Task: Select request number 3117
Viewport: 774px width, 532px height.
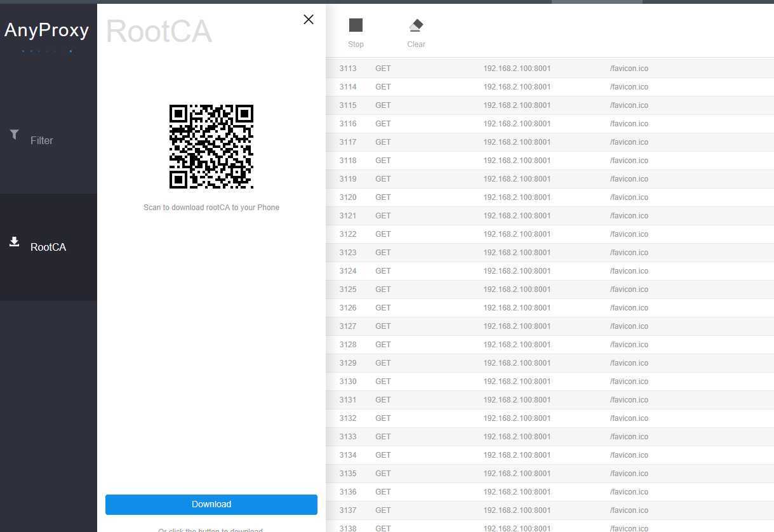Action: (348, 142)
